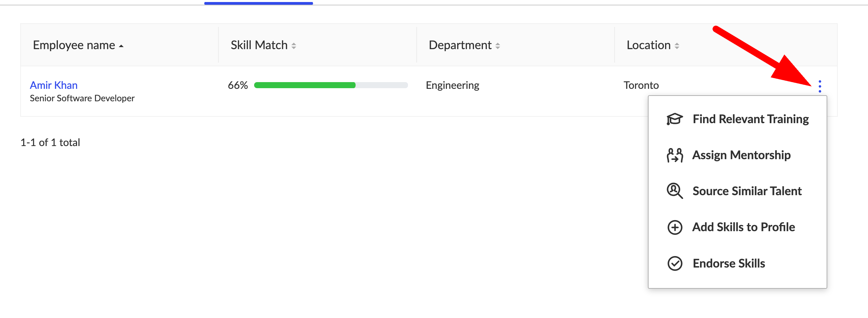This screenshot has width=868, height=318.
Task: Choose Assign Mentorship from the menu
Action: point(741,155)
